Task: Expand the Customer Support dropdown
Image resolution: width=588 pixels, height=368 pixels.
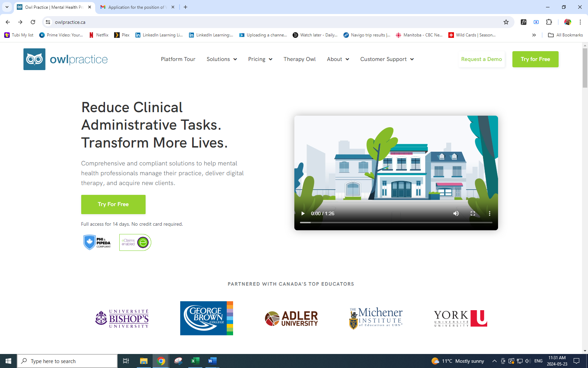Action: 387,59
